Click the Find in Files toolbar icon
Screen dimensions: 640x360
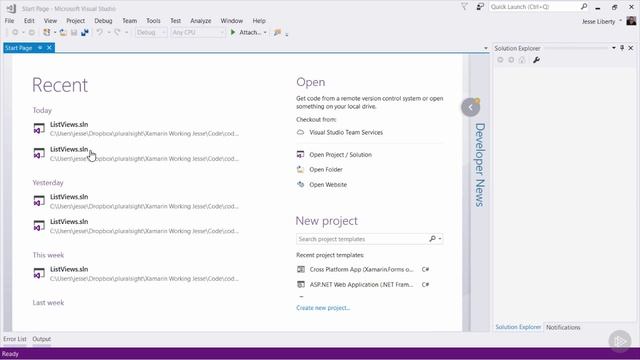click(278, 32)
